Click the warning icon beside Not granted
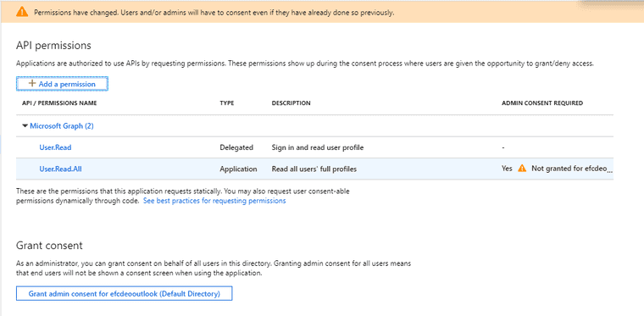The width and height of the screenshot is (644, 316). point(522,169)
